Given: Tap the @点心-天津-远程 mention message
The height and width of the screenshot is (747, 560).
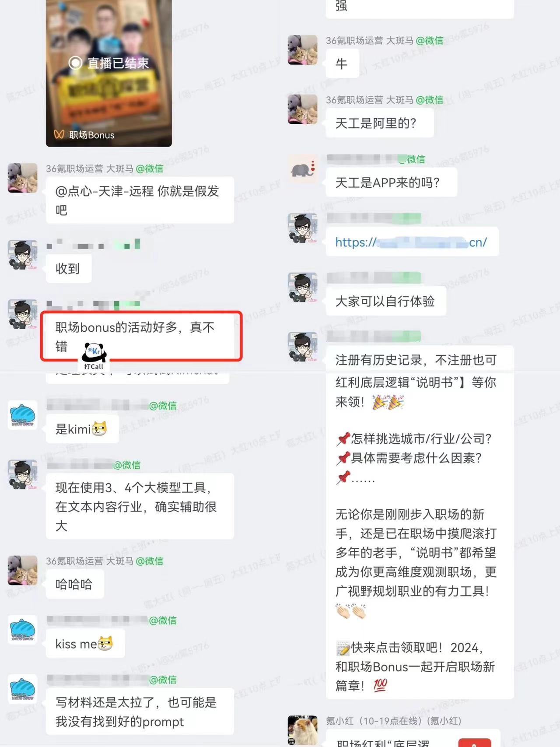Looking at the screenshot, I should coord(140,200).
